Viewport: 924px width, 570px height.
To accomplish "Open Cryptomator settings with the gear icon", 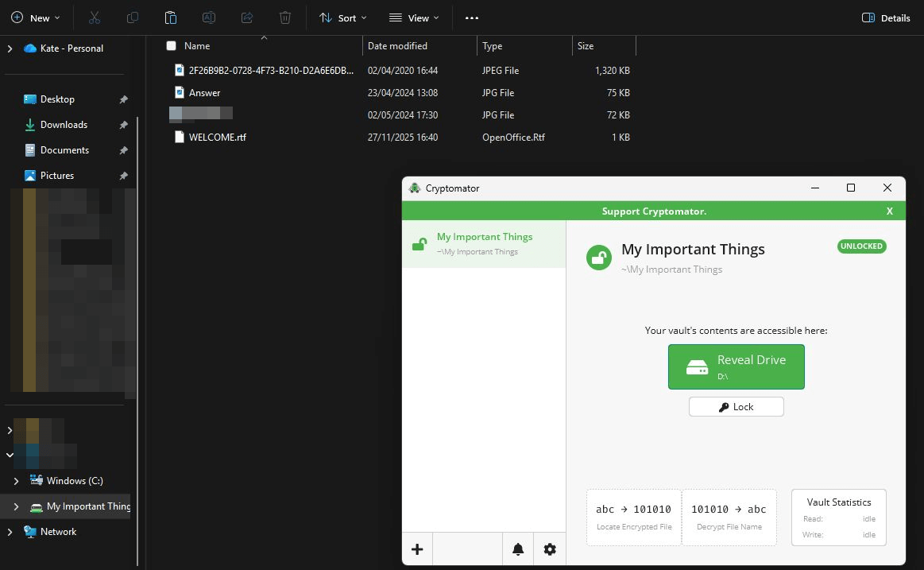I will tap(550, 549).
